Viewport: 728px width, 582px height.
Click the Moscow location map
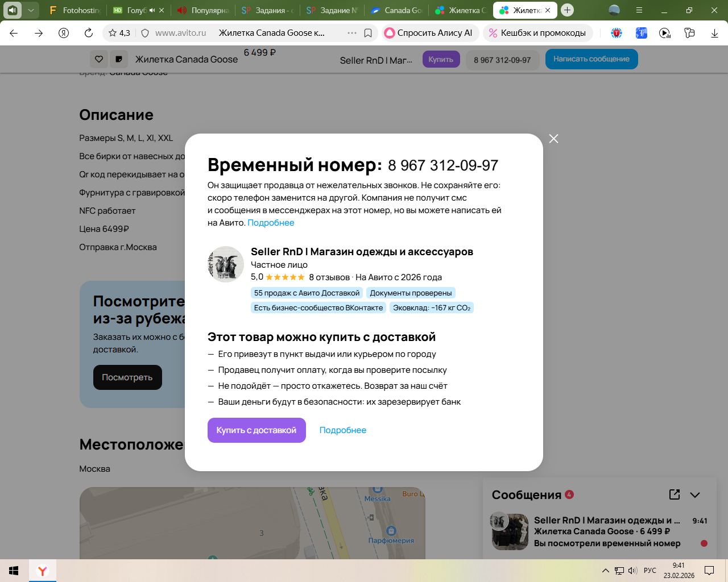[253, 523]
